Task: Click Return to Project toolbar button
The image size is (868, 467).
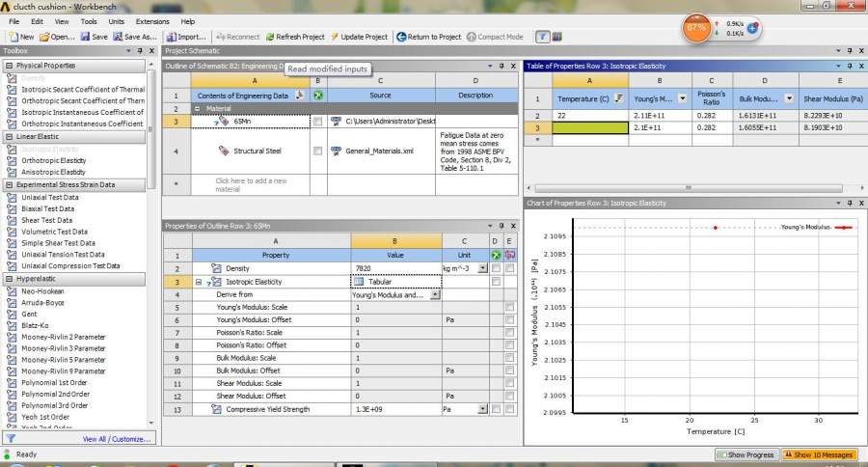Action: pyautogui.click(x=428, y=37)
